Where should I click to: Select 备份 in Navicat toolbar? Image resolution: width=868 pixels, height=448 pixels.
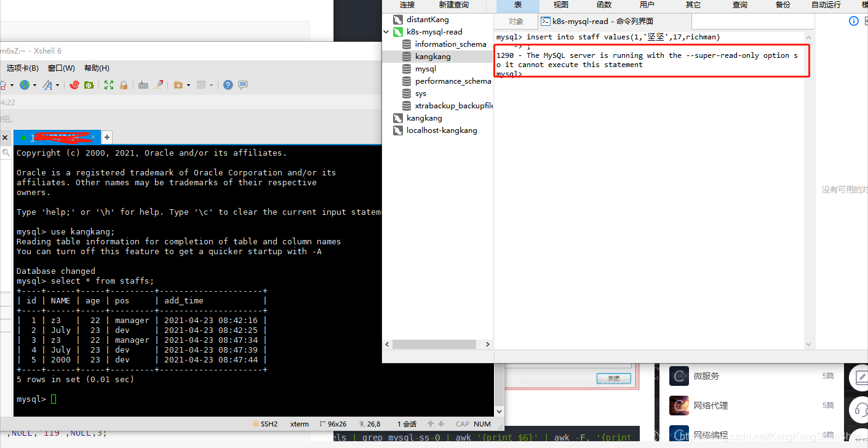click(x=783, y=5)
